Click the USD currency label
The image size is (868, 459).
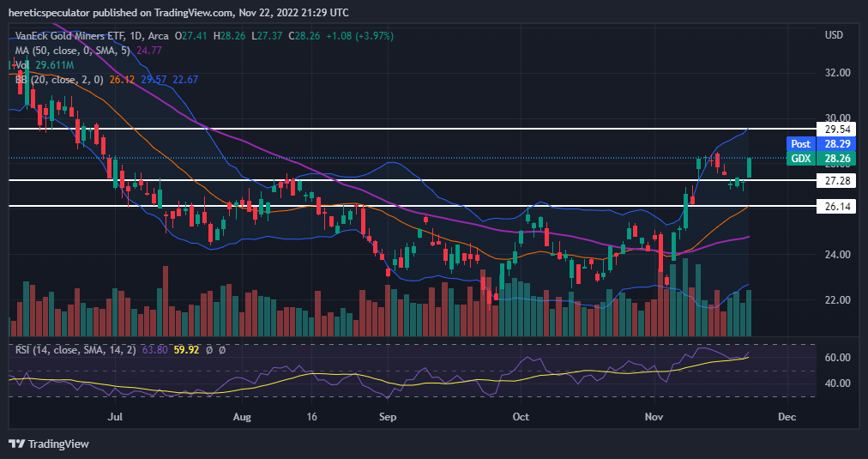tap(834, 35)
